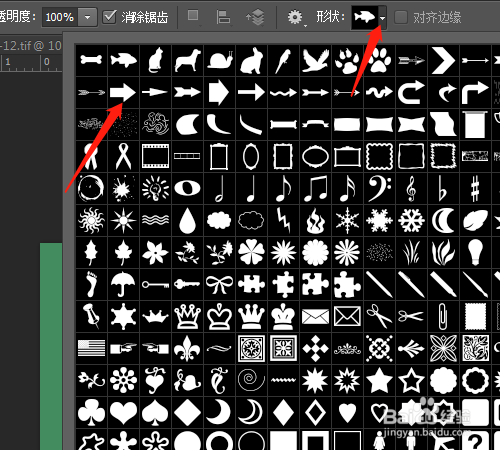500x450 pixels.
Task: Choose the crescent moon shape beside the snowflakes
Action: pyautogui.click(x=443, y=220)
